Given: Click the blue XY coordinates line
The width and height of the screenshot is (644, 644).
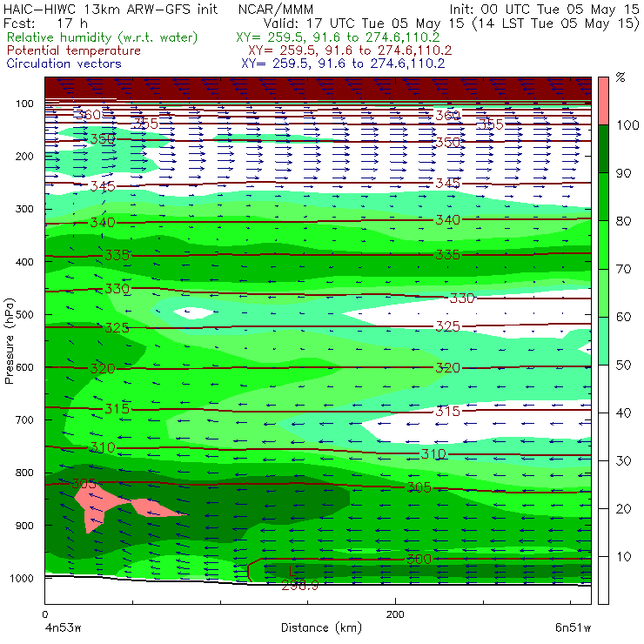Looking at the screenshot, I should click(343, 64).
